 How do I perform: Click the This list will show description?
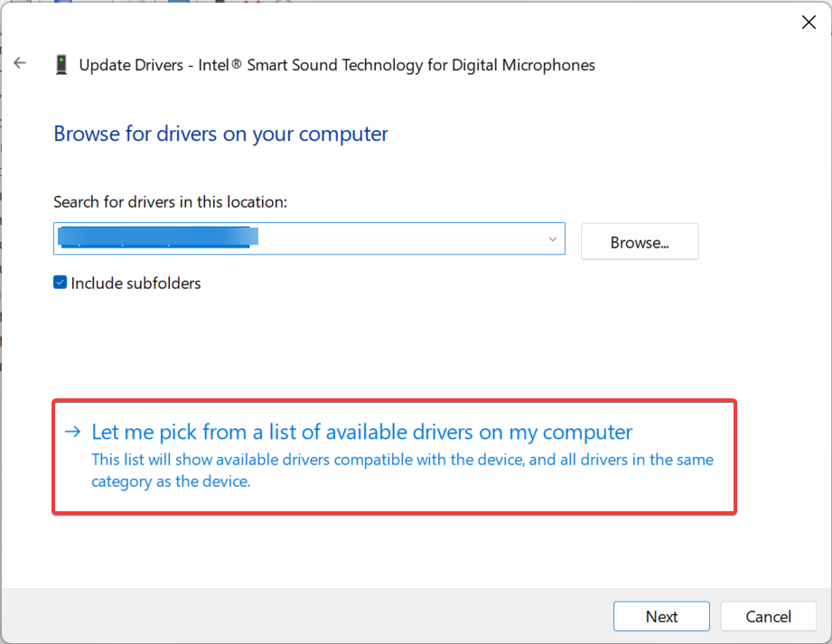[x=402, y=471]
